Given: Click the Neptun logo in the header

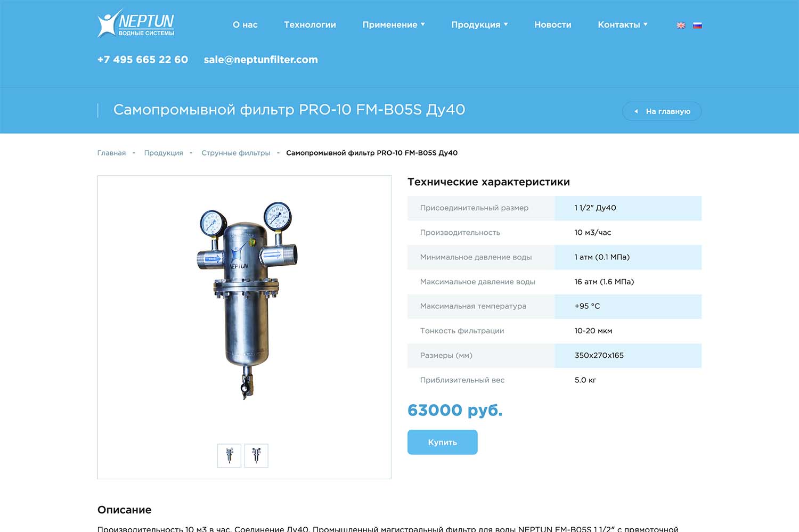Looking at the screenshot, I should tap(136, 23).
